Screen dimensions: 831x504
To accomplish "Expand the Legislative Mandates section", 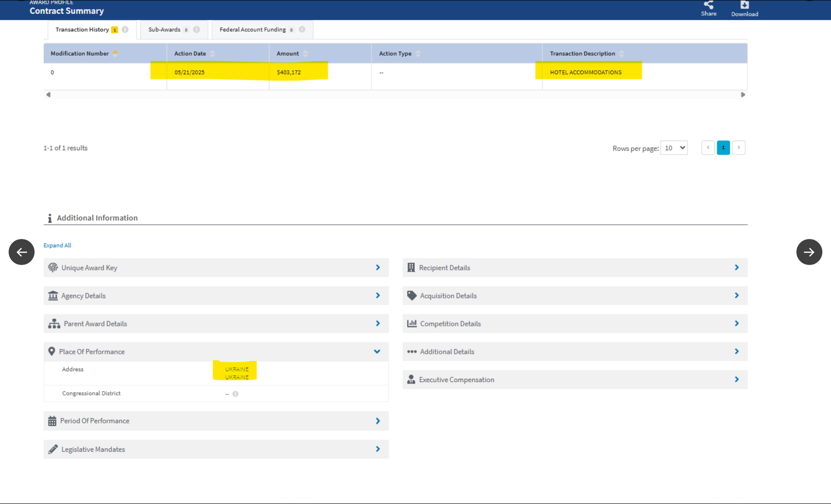I will pos(216,449).
